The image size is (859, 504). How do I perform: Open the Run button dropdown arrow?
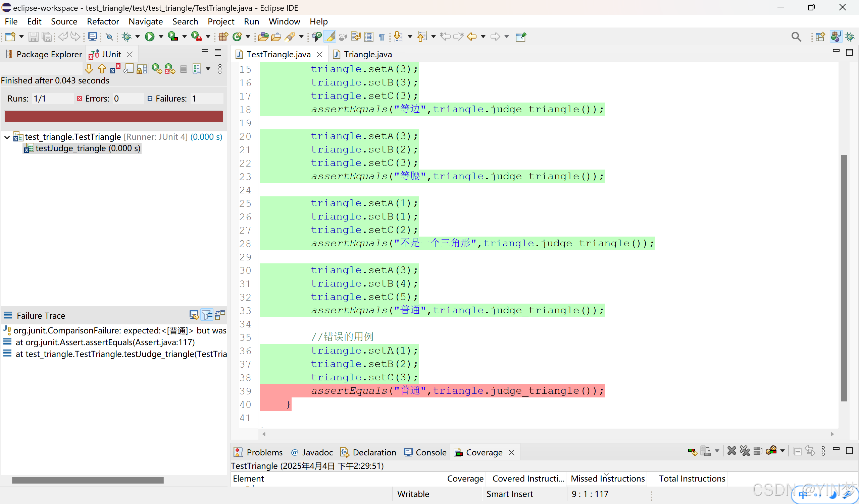161,37
